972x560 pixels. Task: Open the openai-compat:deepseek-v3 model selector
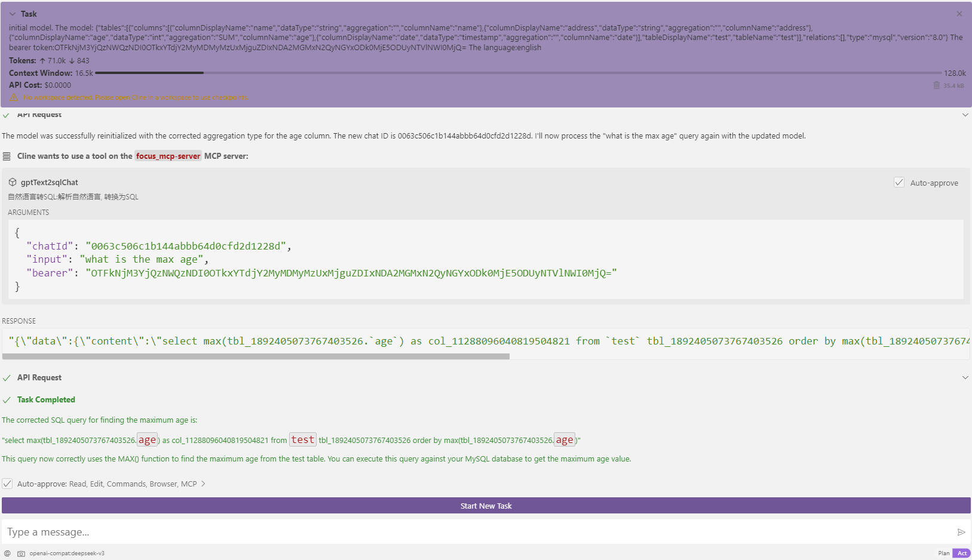pyautogui.click(x=67, y=553)
